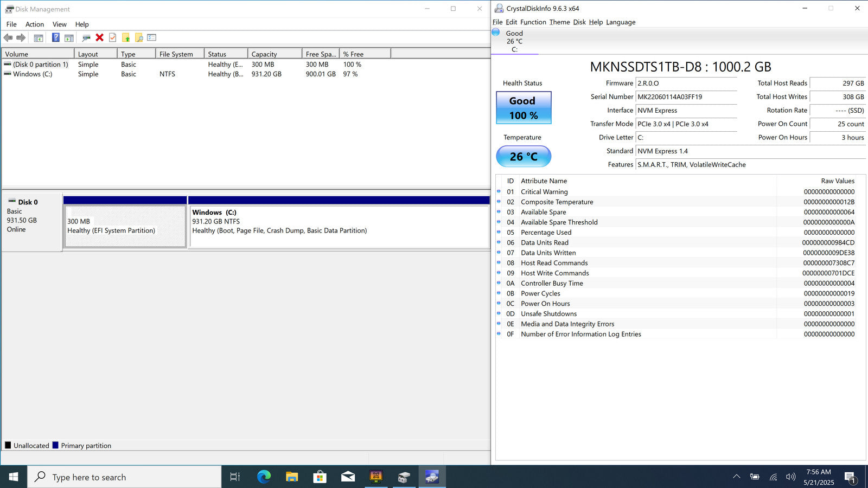Screen dimensions: 868x488
Task: Click the Show/Hide Console Tree icon
Action: click(x=39, y=37)
